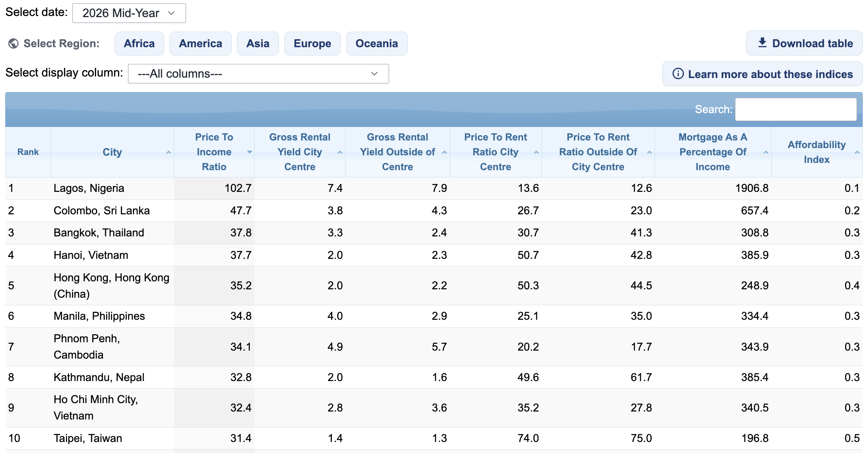Screen dimensions: 868x453
Task: Click Phnom Penh, Cambodia in the table
Action: (x=87, y=346)
